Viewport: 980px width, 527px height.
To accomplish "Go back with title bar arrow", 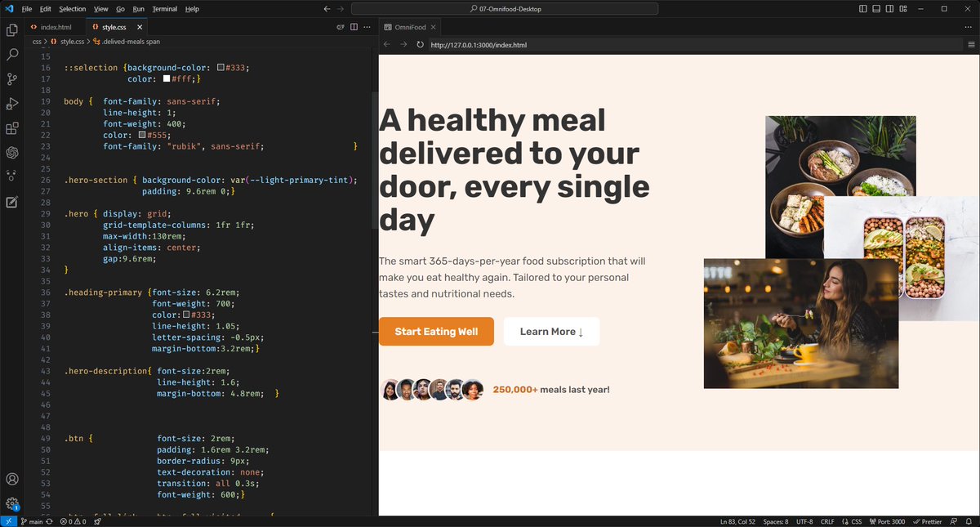I will pos(327,9).
